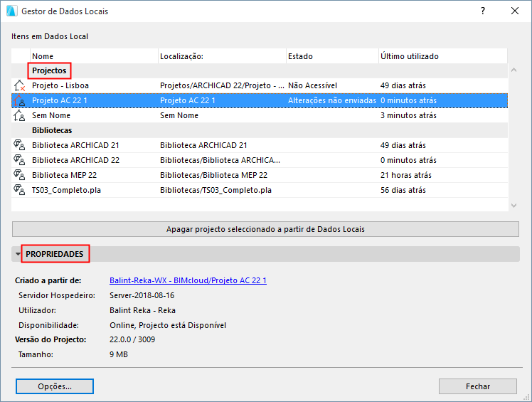Click Apagar projecto seleccionado a partir de Dados Locais

(x=266, y=229)
